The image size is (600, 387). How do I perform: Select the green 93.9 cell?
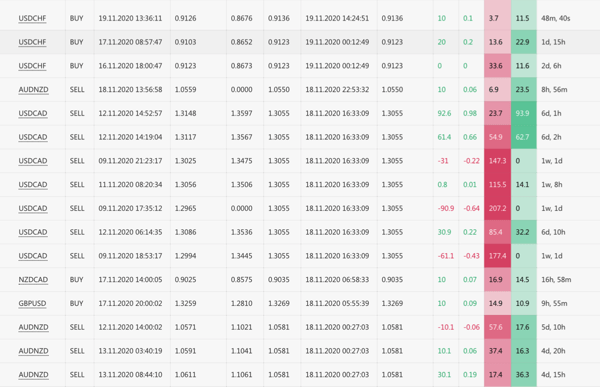523,113
